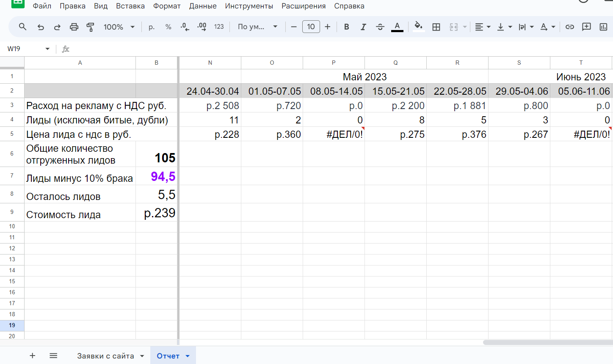The height and width of the screenshot is (364, 613).
Task: Click the Name Box showing W19
Action: (23, 49)
